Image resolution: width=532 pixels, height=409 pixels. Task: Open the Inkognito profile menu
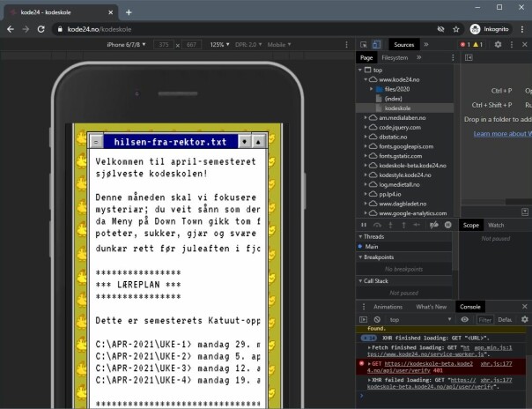coord(490,29)
